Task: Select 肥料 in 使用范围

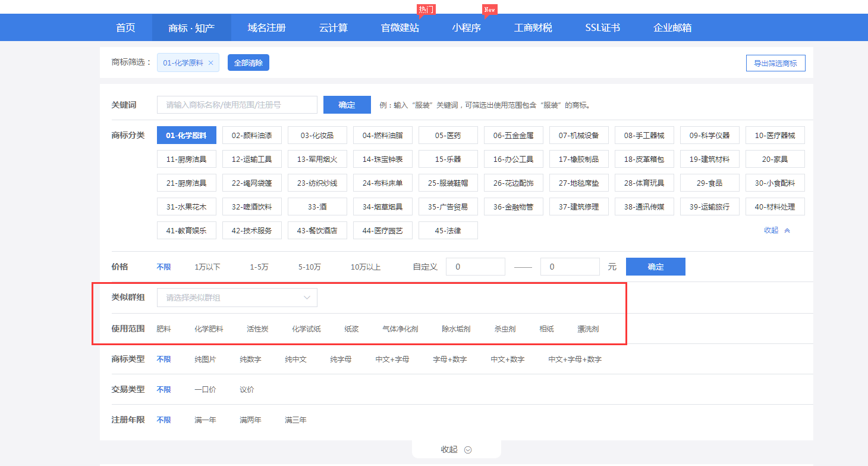Action: click(163, 329)
